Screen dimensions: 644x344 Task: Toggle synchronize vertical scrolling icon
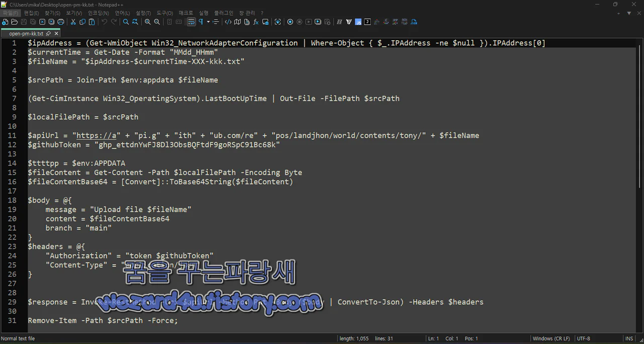tap(170, 22)
